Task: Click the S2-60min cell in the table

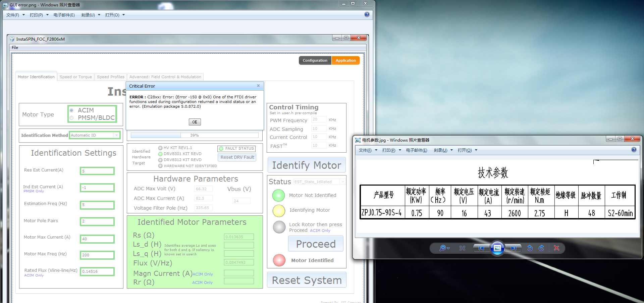Action: 620,213
